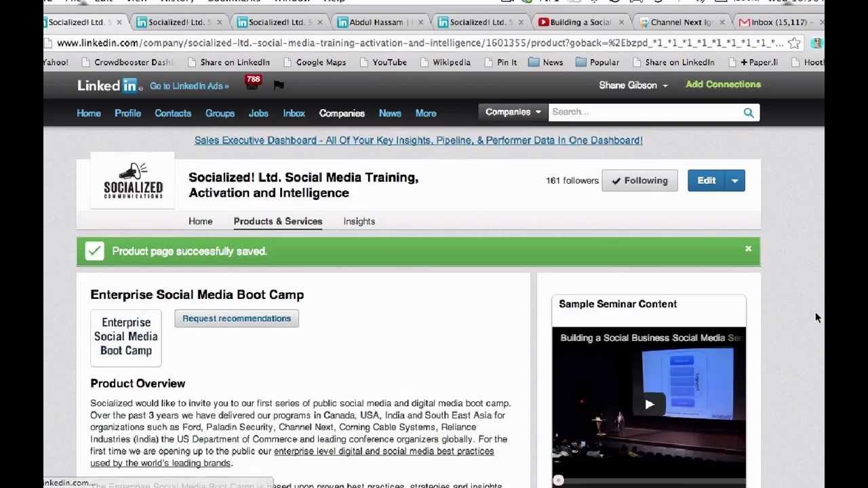Viewport: 868px width, 488px height.
Task: Open the Wikipedia bookmark
Action: 445,62
